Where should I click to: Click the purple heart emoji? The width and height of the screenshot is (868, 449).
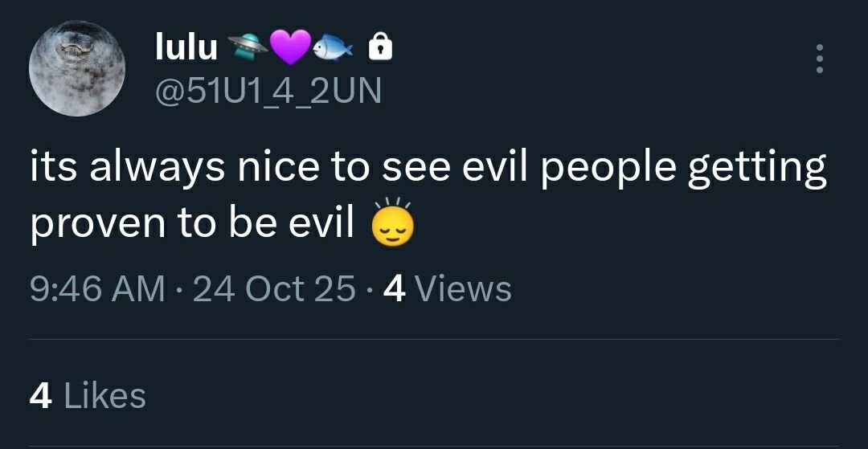(x=291, y=47)
